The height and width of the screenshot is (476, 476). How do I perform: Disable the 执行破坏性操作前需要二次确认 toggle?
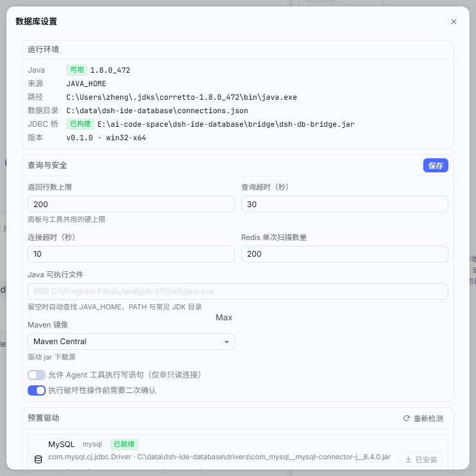[37, 390]
